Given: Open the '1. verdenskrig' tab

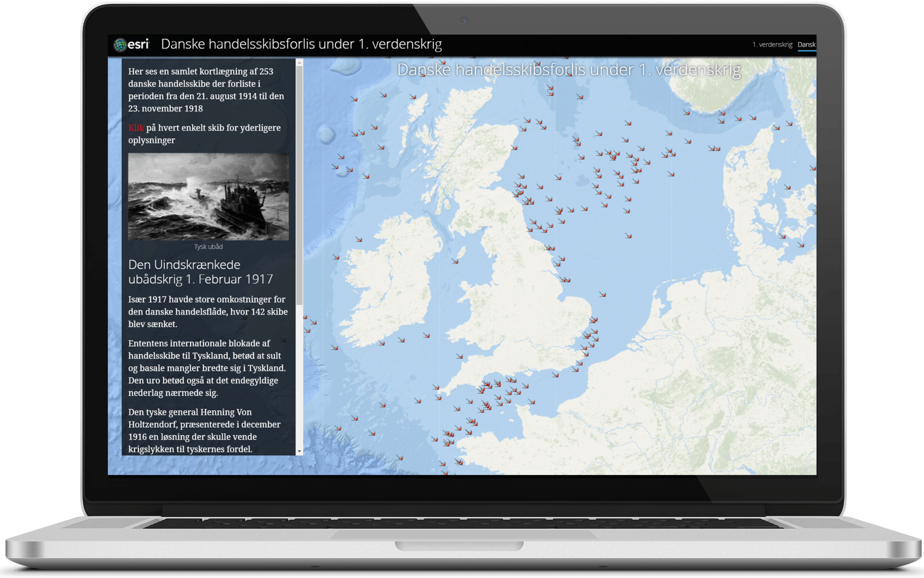Looking at the screenshot, I should (772, 44).
